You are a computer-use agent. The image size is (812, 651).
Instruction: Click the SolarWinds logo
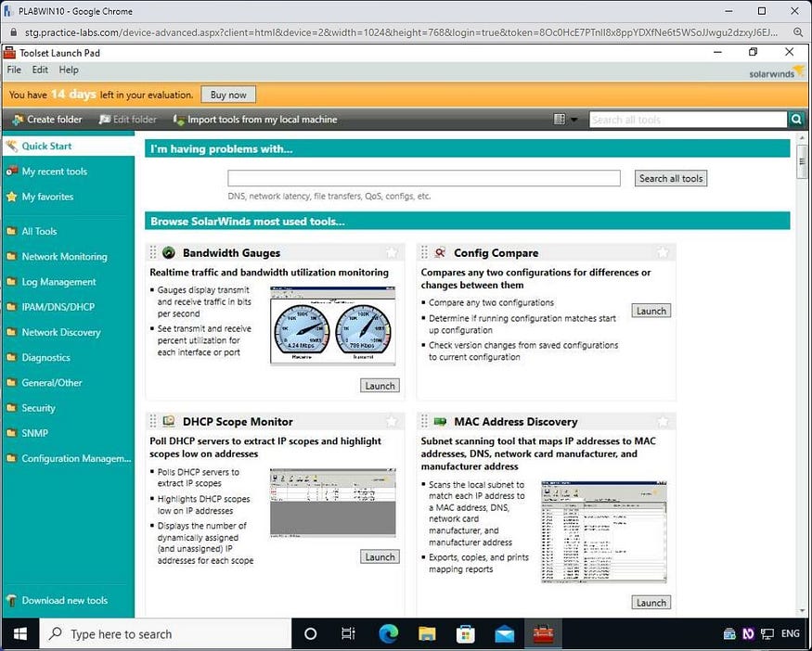pyautogui.click(x=776, y=71)
